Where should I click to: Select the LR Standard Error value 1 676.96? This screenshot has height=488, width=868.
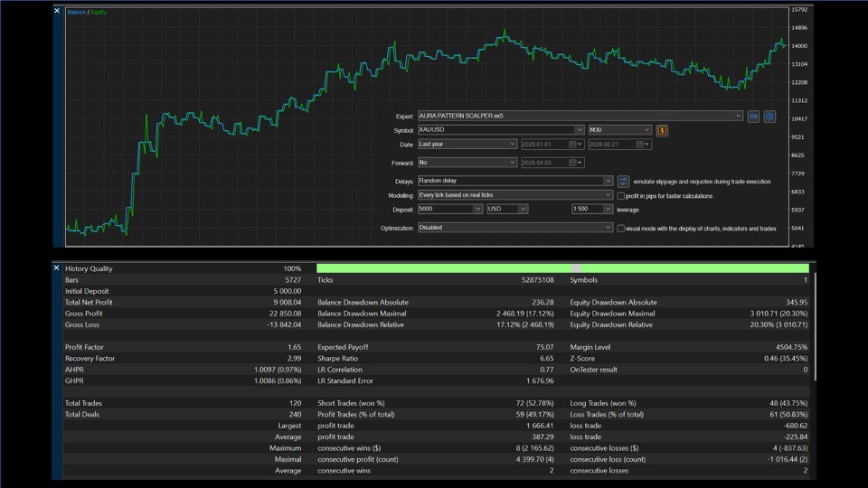point(541,380)
